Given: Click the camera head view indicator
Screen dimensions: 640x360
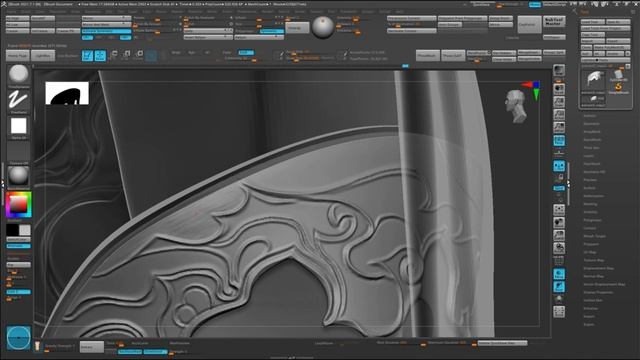Looking at the screenshot, I should (515, 107).
